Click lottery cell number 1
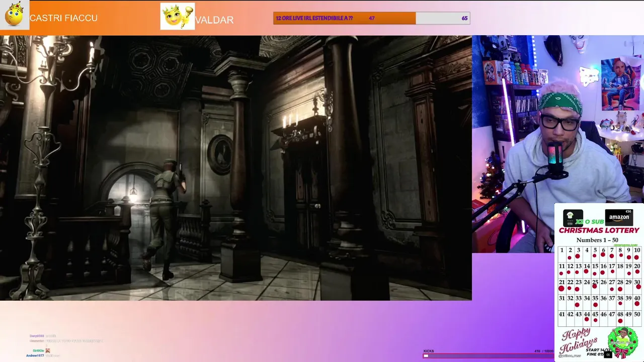 click(561, 254)
